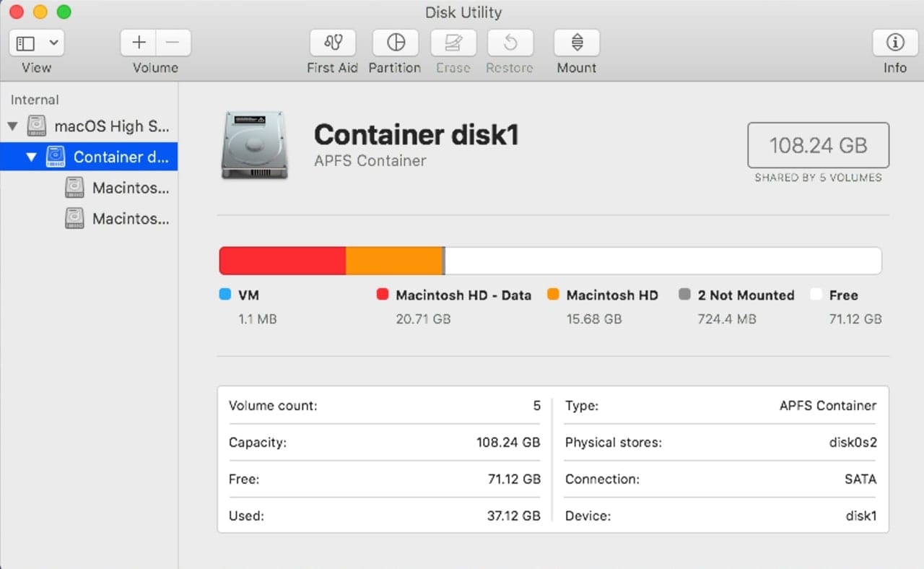Collapse the Container disk1 disclosure triangle
924x569 pixels.
point(31,157)
